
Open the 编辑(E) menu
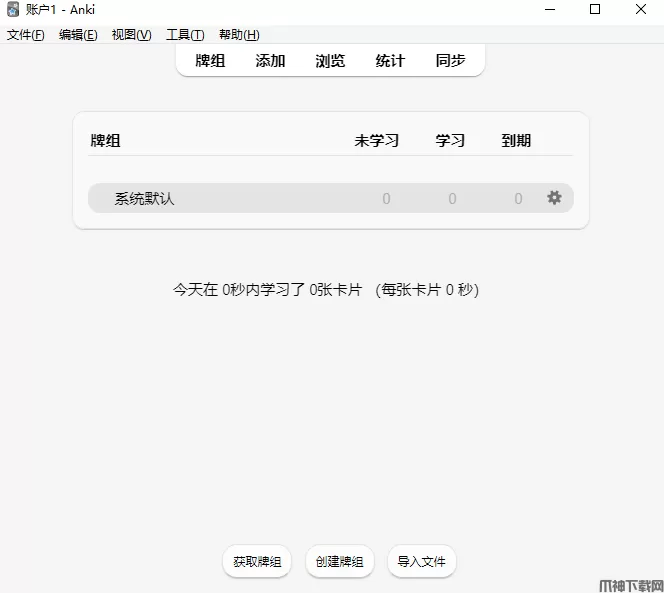point(78,35)
